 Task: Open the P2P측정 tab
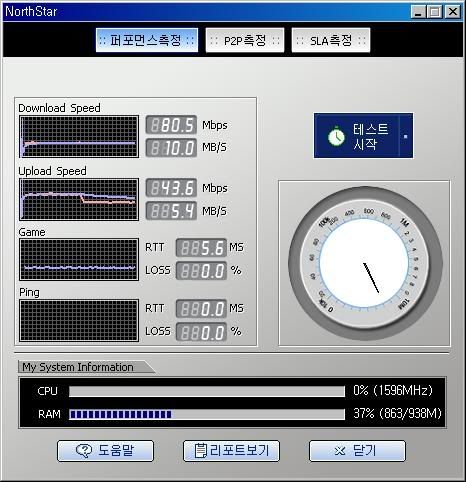245,40
